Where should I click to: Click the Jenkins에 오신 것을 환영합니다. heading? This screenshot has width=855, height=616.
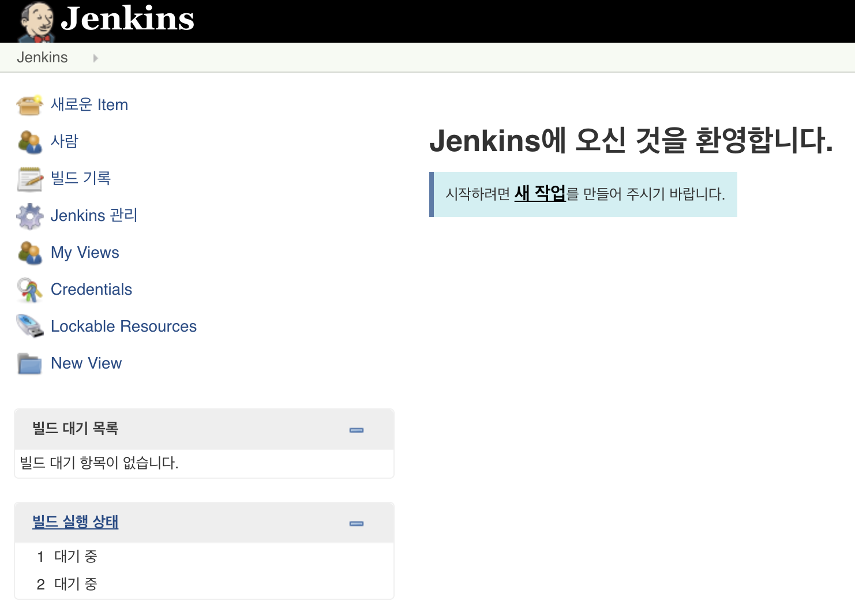click(x=632, y=141)
